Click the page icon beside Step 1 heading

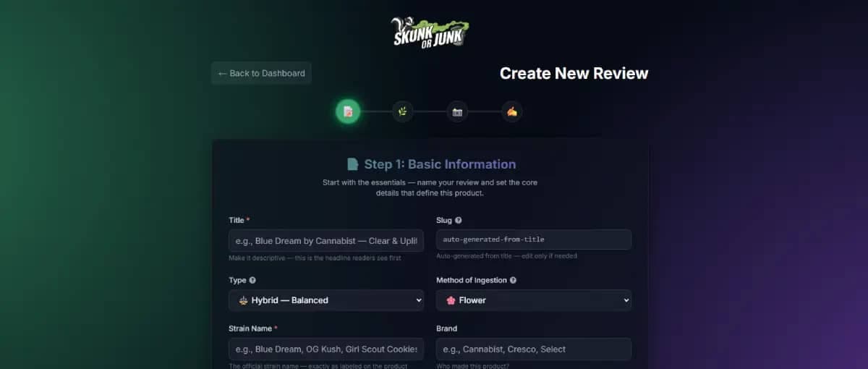[352, 164]
